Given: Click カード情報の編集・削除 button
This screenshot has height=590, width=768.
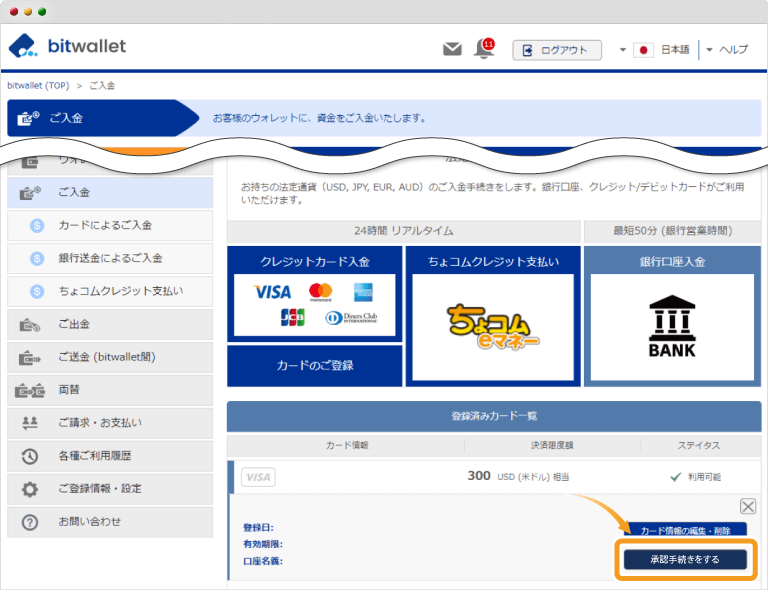Looking at the screenshot, I should [x=685, y=529].
